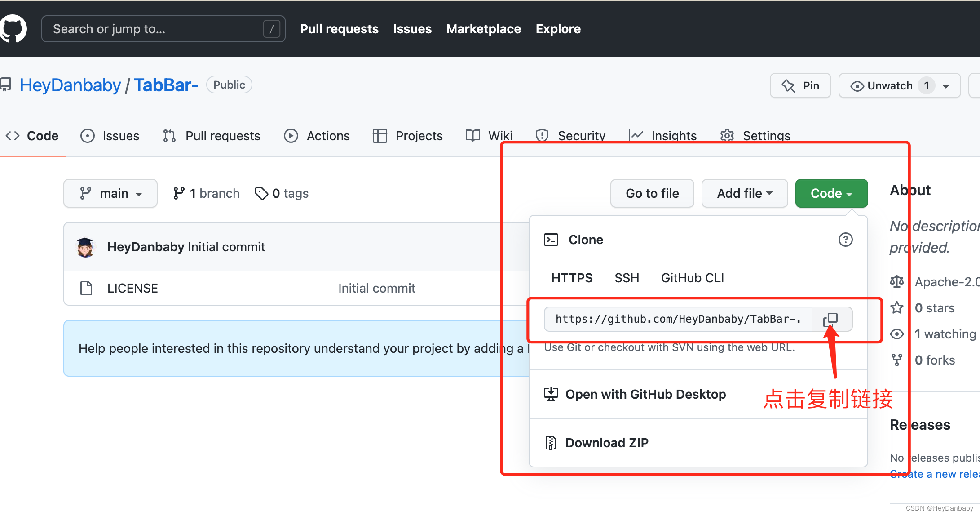Open the Code tab
This screenshot has height=516, width=980.
32,136
